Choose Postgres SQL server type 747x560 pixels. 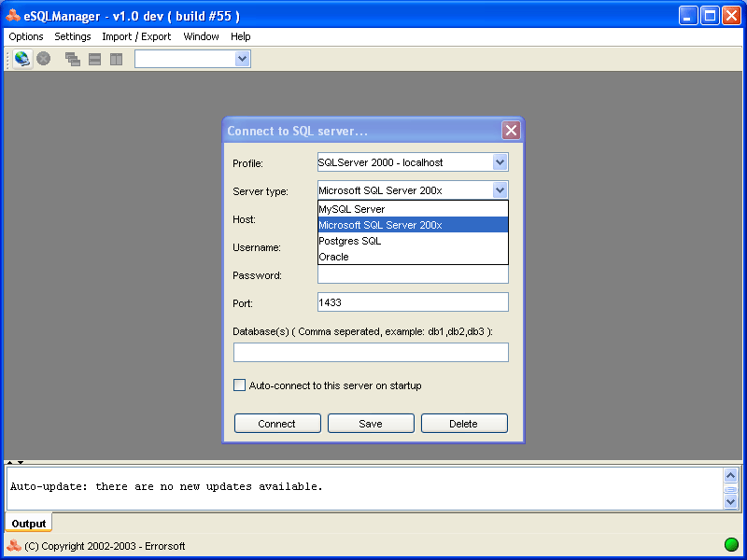[413, 241]
